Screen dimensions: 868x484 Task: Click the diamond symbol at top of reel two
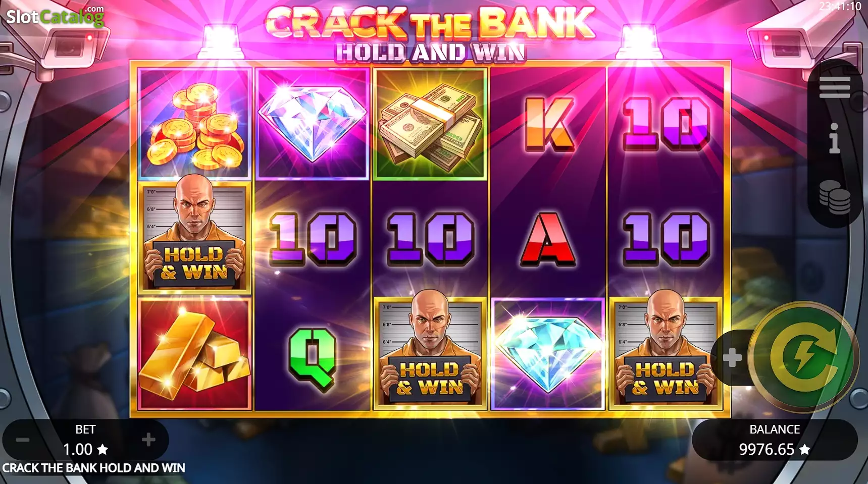coord(312,124)
